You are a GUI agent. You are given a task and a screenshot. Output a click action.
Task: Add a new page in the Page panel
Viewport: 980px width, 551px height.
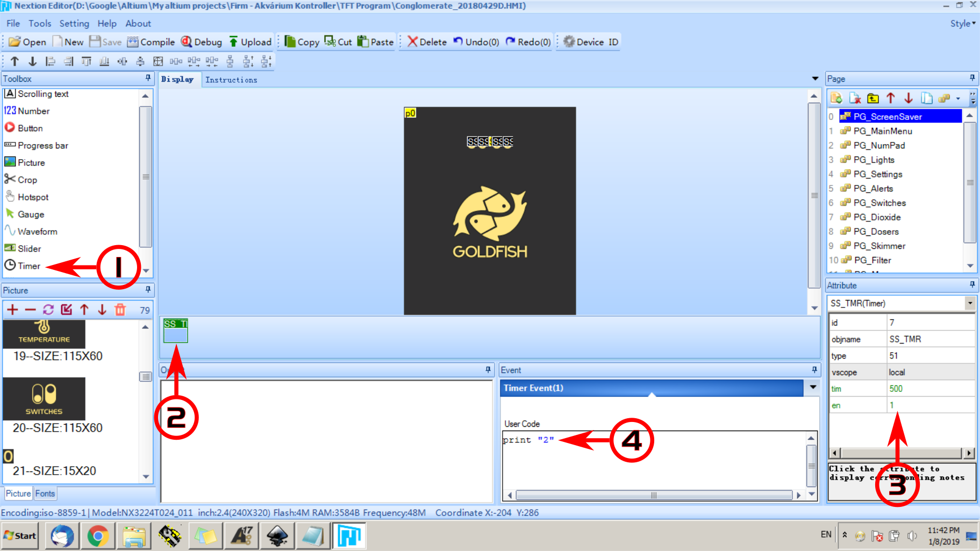coord(836,98)
